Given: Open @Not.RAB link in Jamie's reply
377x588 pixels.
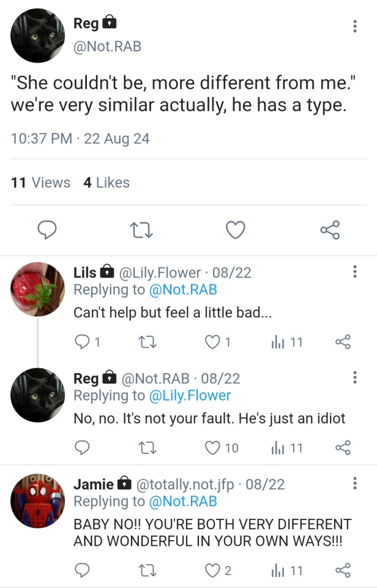Looking at the screenshot, I should [183, 502].
